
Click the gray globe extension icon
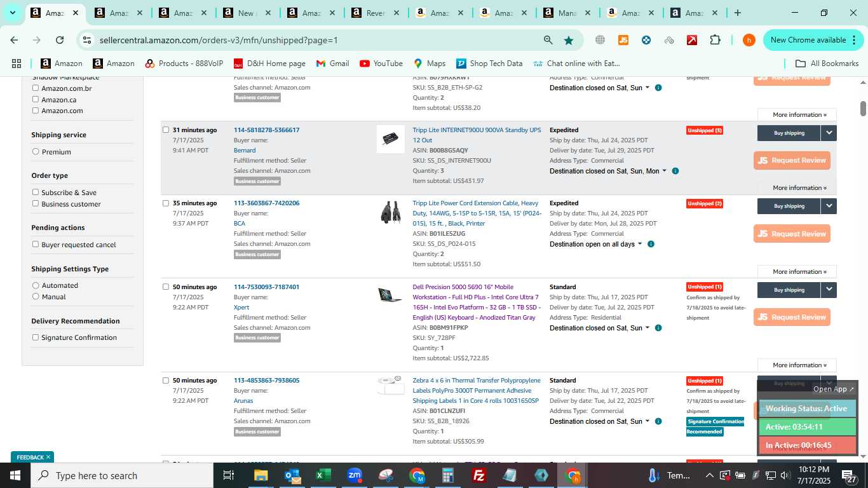click(600, 40)
